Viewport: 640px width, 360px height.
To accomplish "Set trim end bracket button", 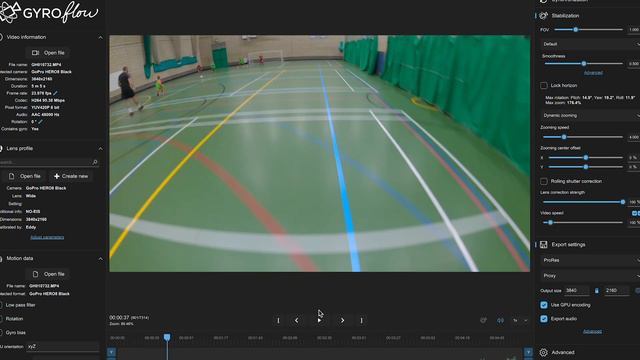I will point(361,320).
